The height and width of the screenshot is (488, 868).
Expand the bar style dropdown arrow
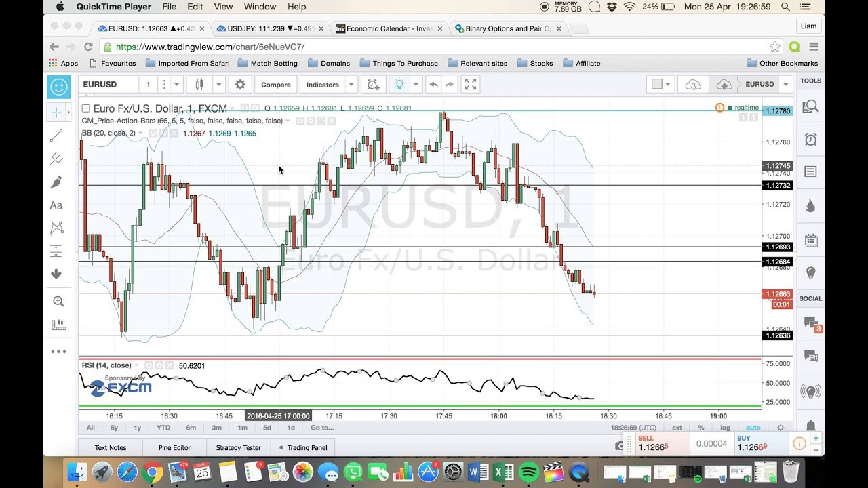point(218,85)
